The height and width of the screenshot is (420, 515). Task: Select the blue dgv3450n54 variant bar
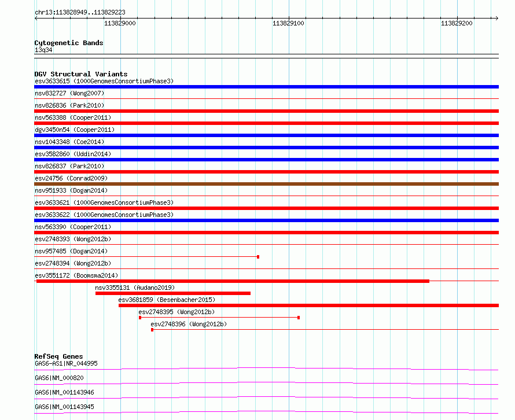[x=266, y=135]
